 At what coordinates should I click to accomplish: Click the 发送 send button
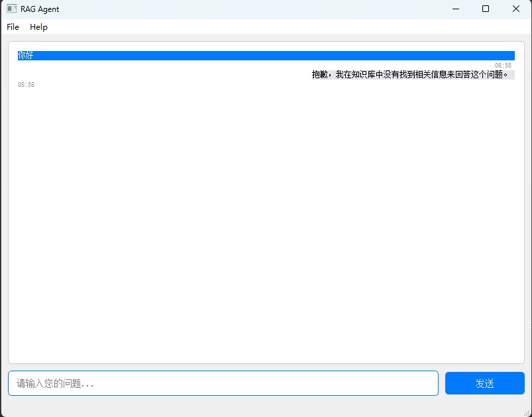click(x=484, y=383)
